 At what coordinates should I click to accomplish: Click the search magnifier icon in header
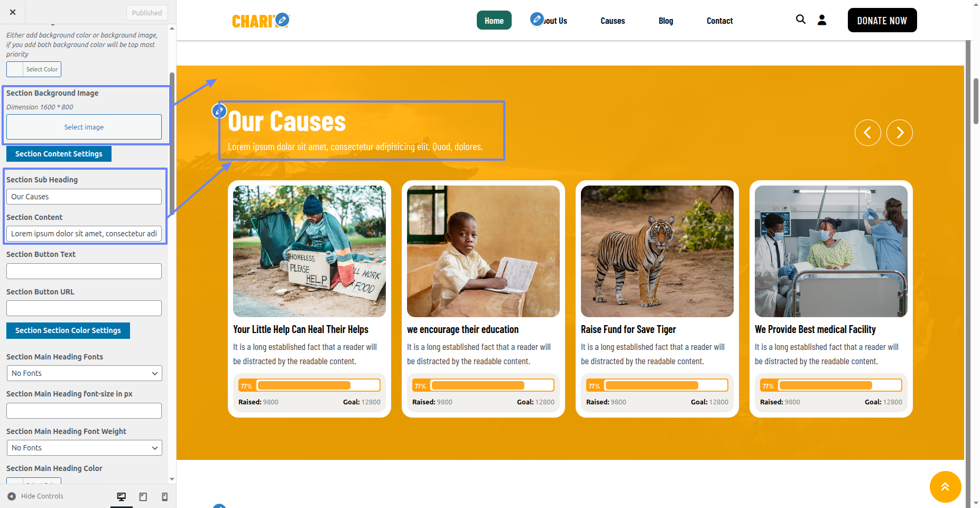pyautogui.click(x=801, y=20)
